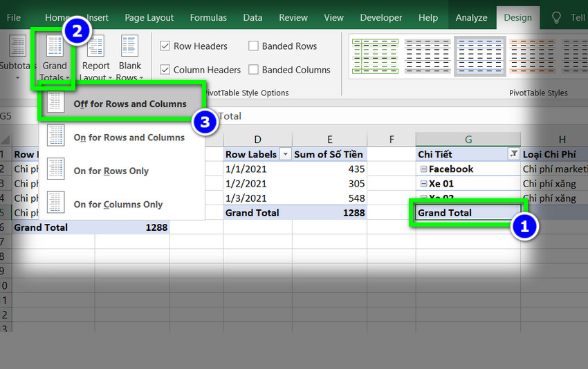Image resolution: width=588 pixels, height=369 pixels.
Task: Select the 1288 cell in row 6
Action: 132,227
